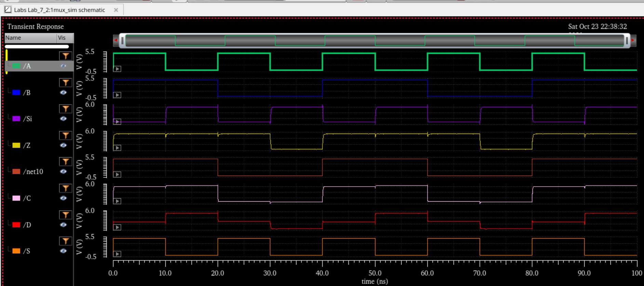The image size is (644, 286).
Task: Expand the /A strip play arrow
Action: tap(117, 69)
